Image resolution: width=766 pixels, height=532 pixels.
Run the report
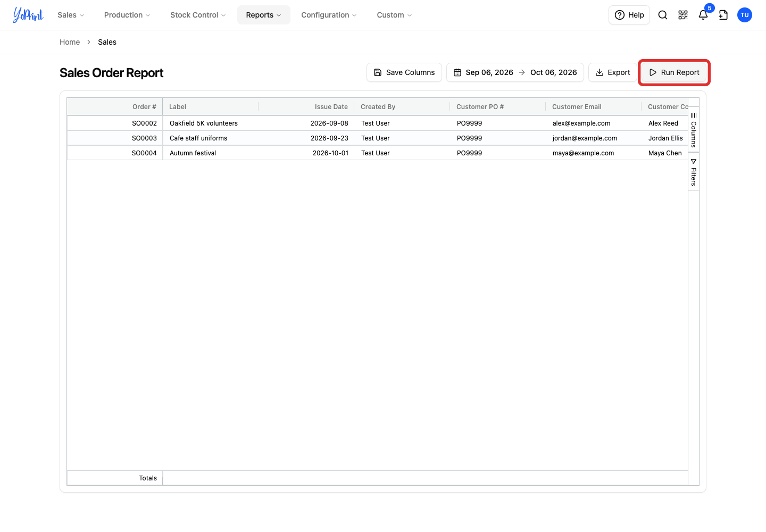tap(674, 72)
